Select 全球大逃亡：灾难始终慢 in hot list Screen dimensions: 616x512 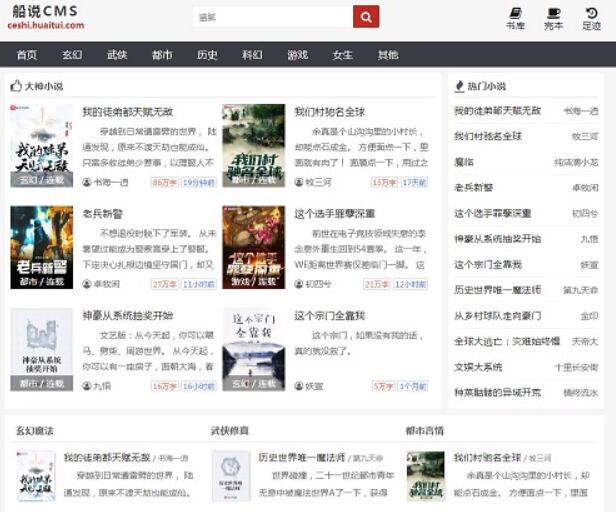(507, 341)
